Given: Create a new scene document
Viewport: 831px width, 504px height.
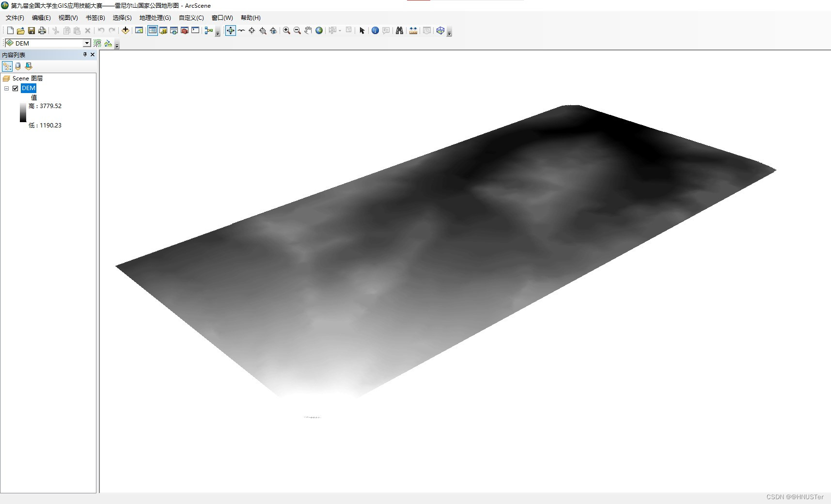Looking at the screenshot, I should [x=10, y=31].
